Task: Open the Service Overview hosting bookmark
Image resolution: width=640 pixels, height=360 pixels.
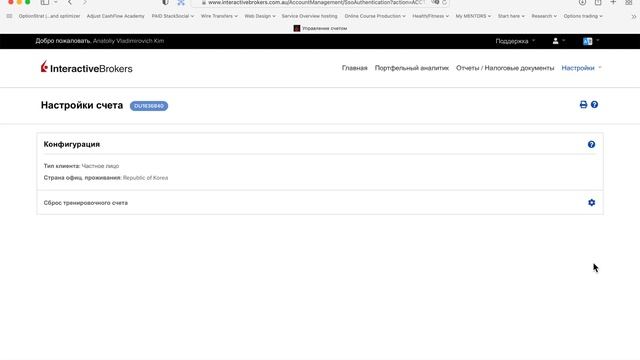Action: (x=309, y=16)
